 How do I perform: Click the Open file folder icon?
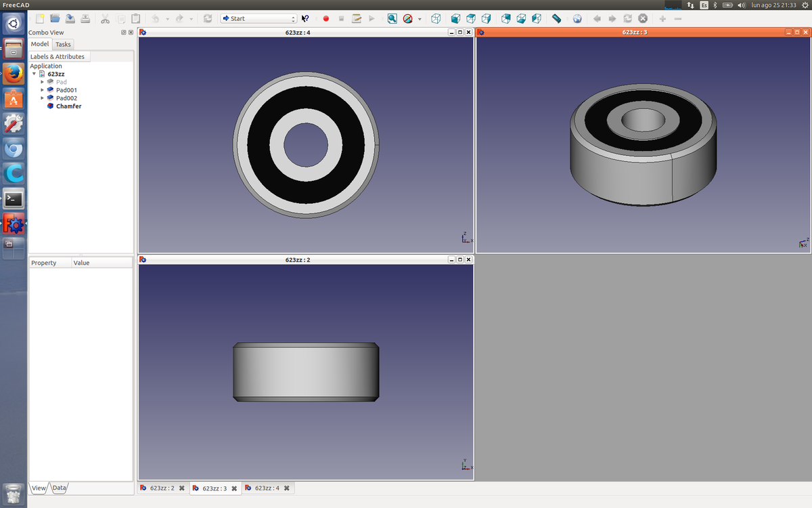(55, 18)
